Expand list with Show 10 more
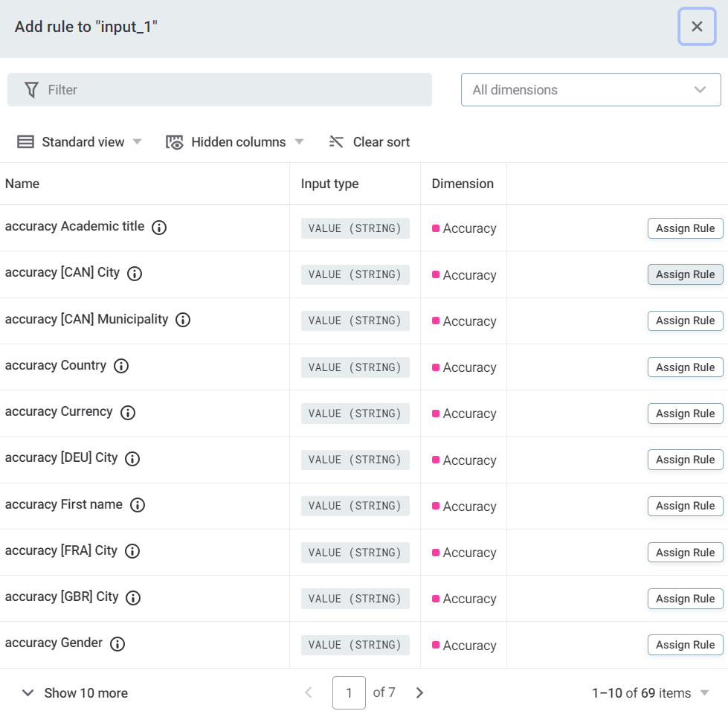 click(75, 693)
